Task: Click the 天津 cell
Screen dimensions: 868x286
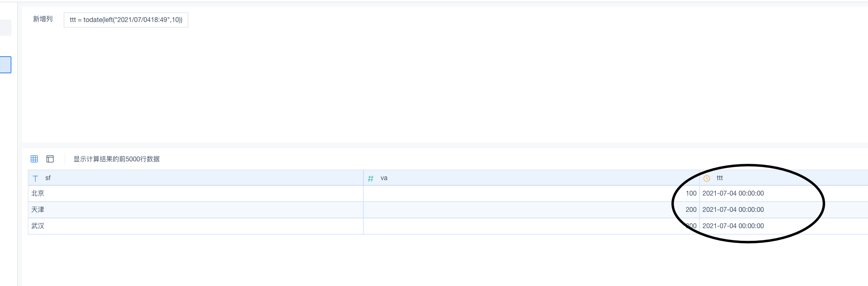Action: (x=196, y=210)
